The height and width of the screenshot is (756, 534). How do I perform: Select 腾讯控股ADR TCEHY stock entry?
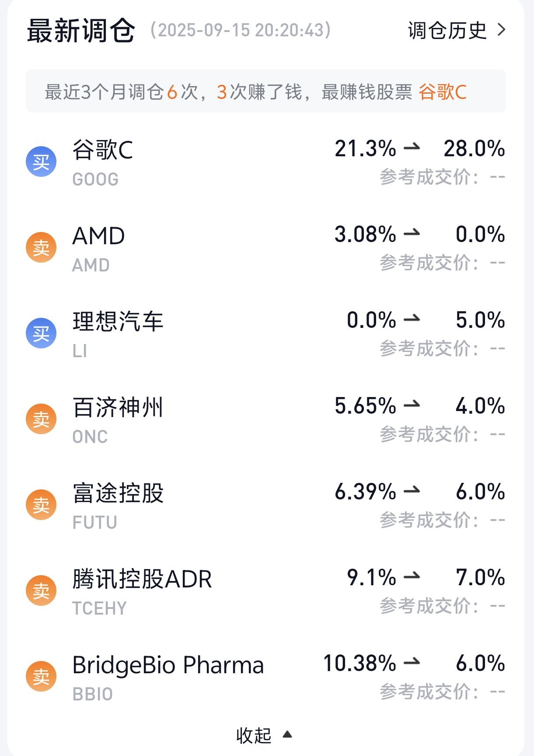point(142,579)
